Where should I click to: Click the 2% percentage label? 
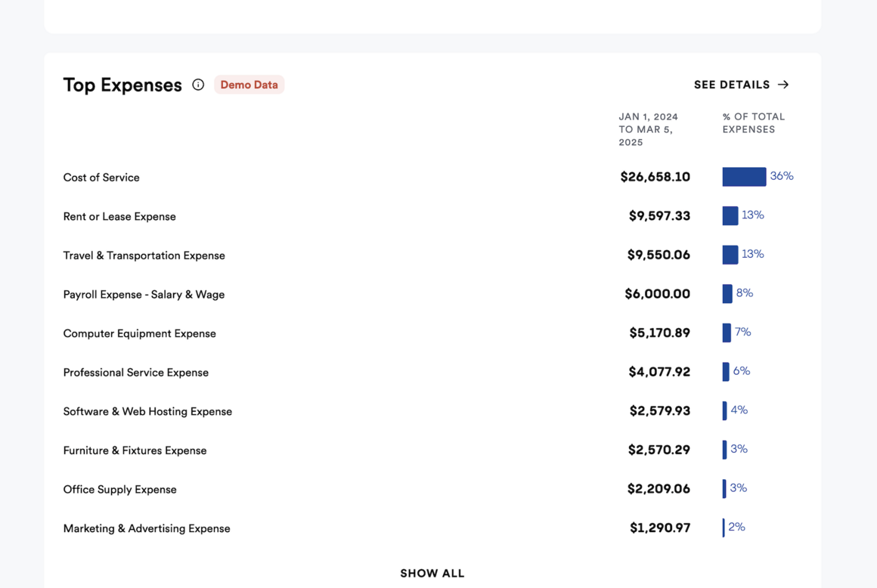point(736,527)
